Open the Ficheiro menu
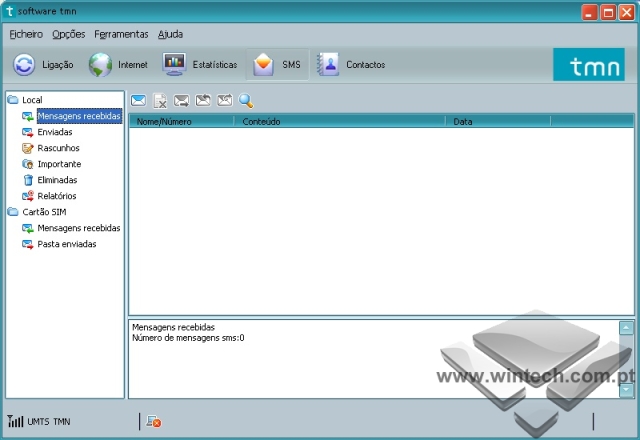 pyautogui.click(x=26, y=34)
